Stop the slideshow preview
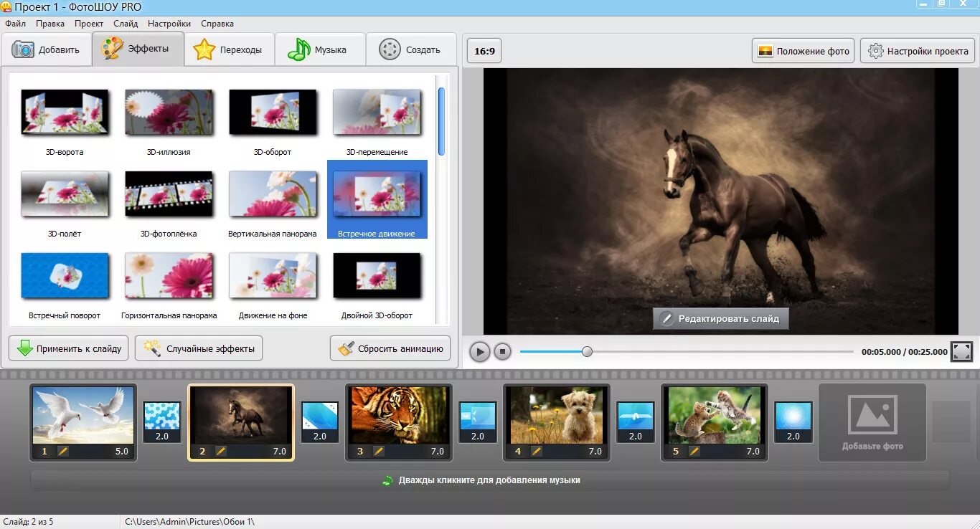The image size is (980, 529). coord(503,351)
